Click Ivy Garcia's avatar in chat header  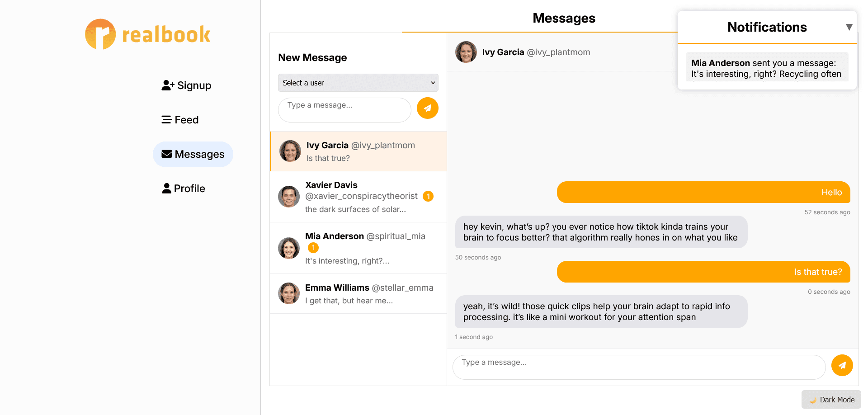tap(466, 52)
